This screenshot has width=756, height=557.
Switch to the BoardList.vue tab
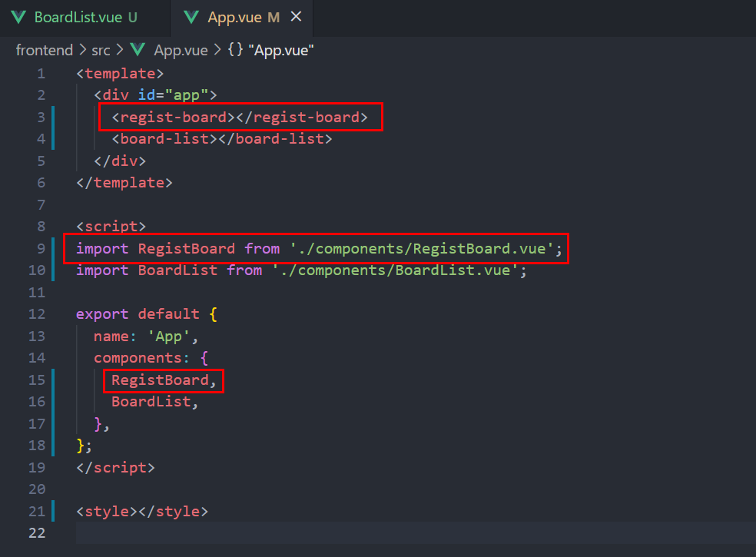click(85, 18)
